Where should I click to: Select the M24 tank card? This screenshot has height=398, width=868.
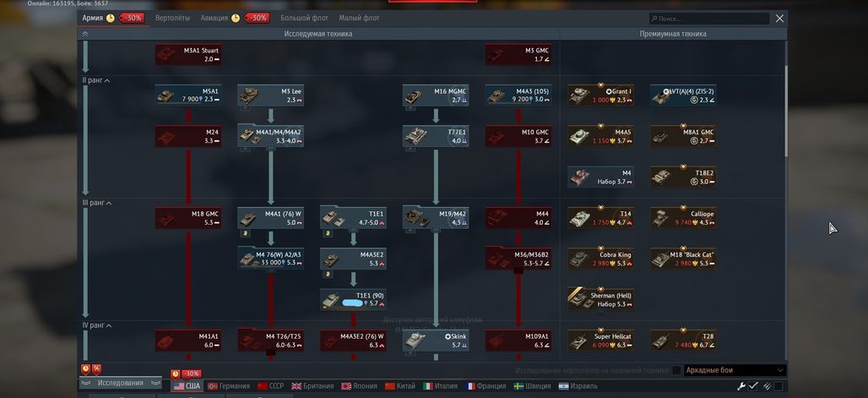(188, 136)
